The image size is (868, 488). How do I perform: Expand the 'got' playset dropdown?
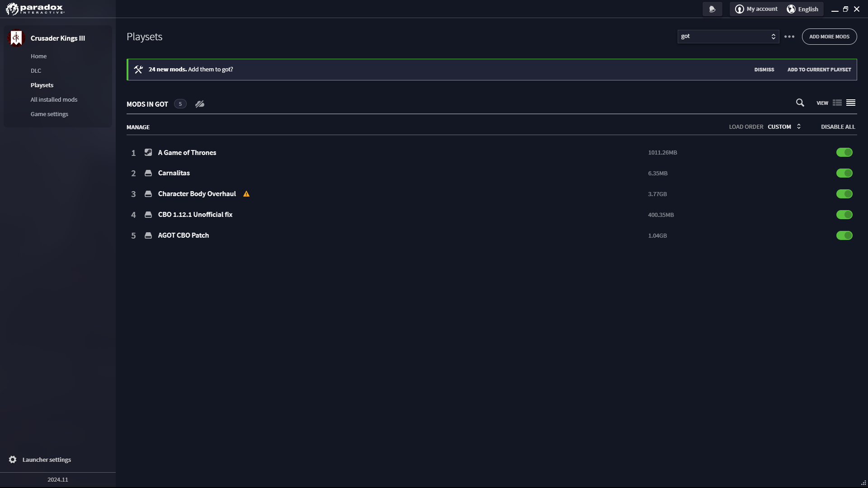[x=728, y=37]
